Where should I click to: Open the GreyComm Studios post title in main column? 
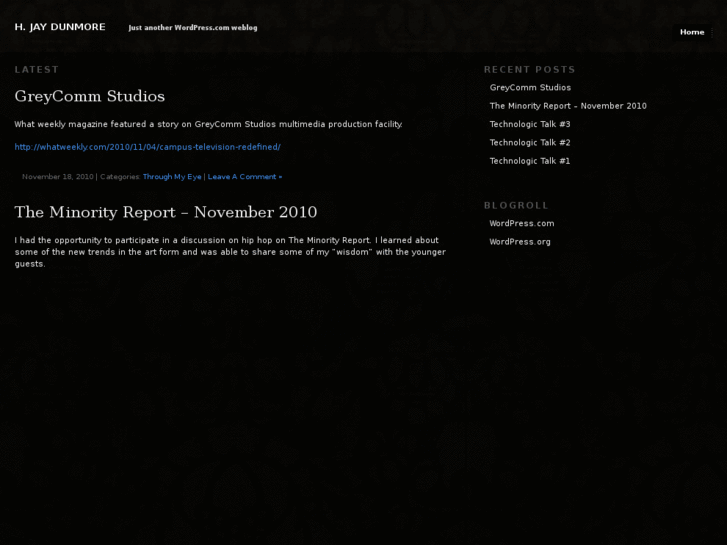click(89, 96)
